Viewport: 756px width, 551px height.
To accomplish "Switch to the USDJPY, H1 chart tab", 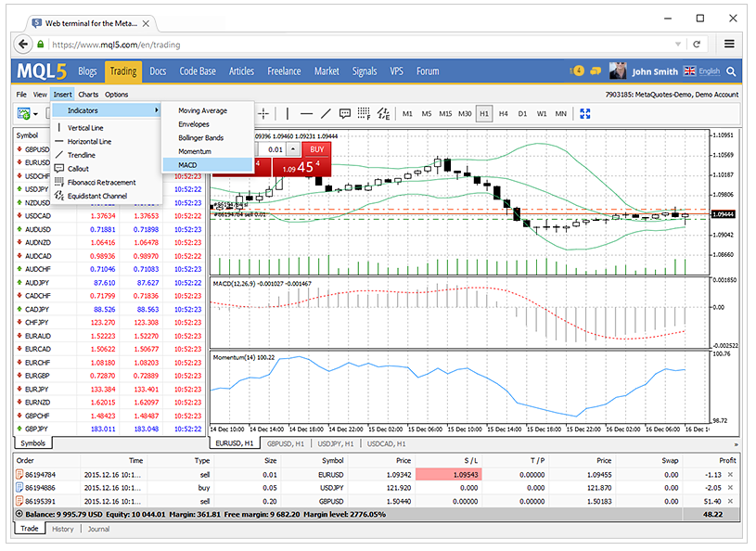I will pyautogui.click(x=336, y=444).
